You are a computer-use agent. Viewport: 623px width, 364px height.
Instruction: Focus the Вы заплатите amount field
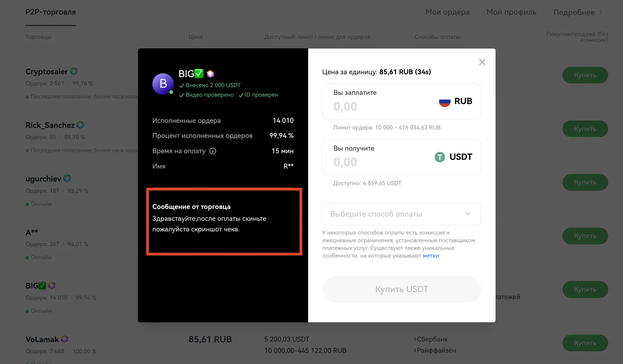click(x=401, y=101)
